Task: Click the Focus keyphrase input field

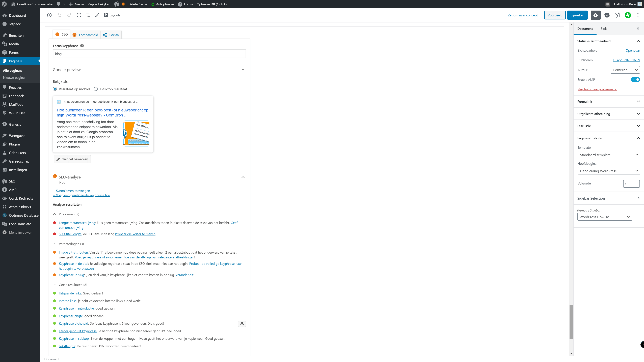Action: click(x=149, y=54)
